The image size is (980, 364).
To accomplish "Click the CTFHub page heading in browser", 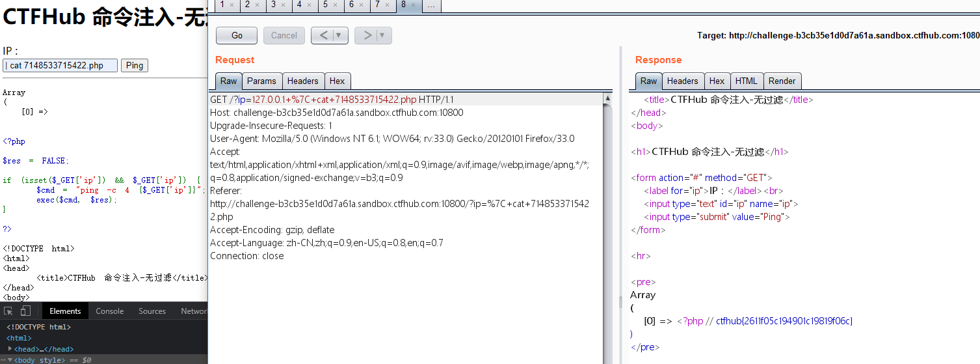I will pos(105,18).
